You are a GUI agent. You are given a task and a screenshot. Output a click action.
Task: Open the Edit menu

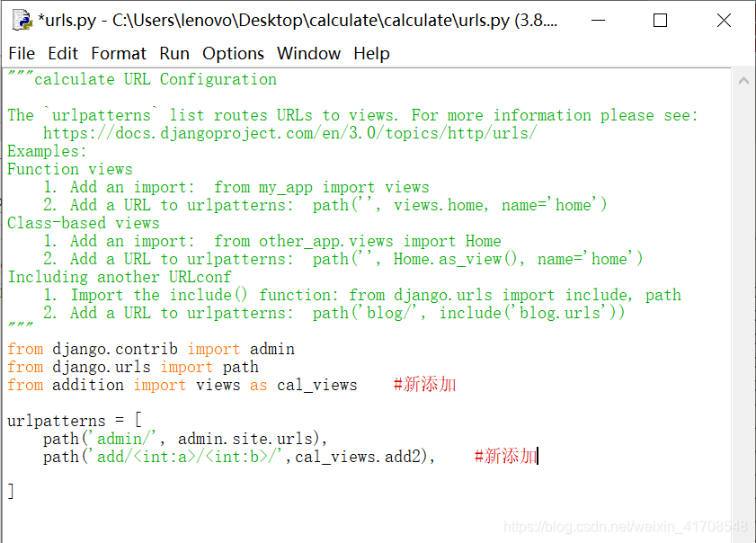tap(63, 53)
